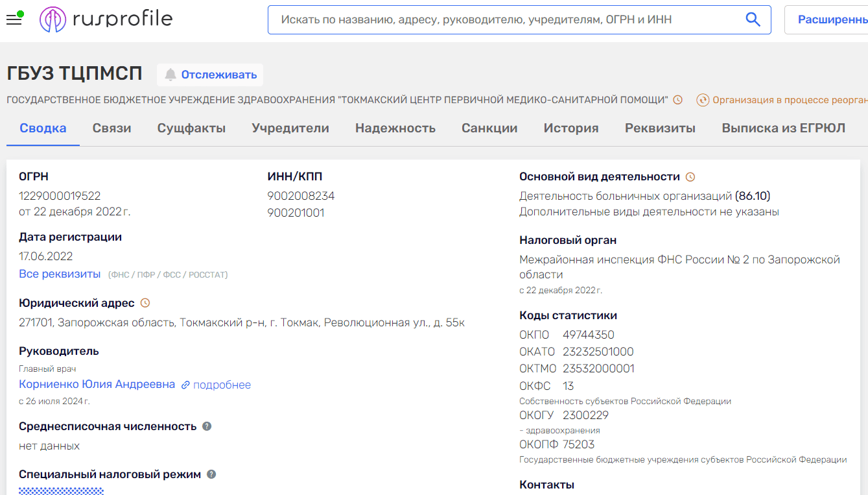The width and height of the screenshot is (868, 495).
Task: Open the hamburger menu icon
Action: (x=14, y=19)
